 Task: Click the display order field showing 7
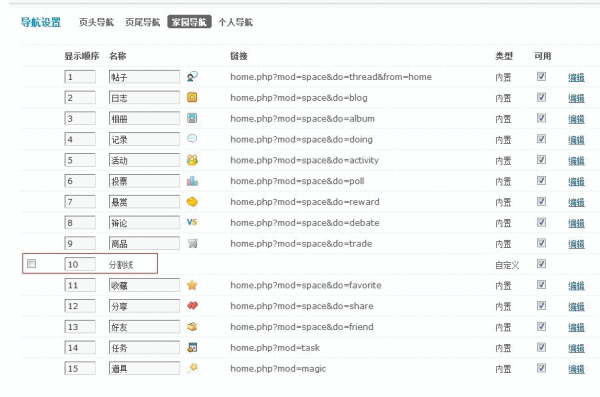point(80,202)
